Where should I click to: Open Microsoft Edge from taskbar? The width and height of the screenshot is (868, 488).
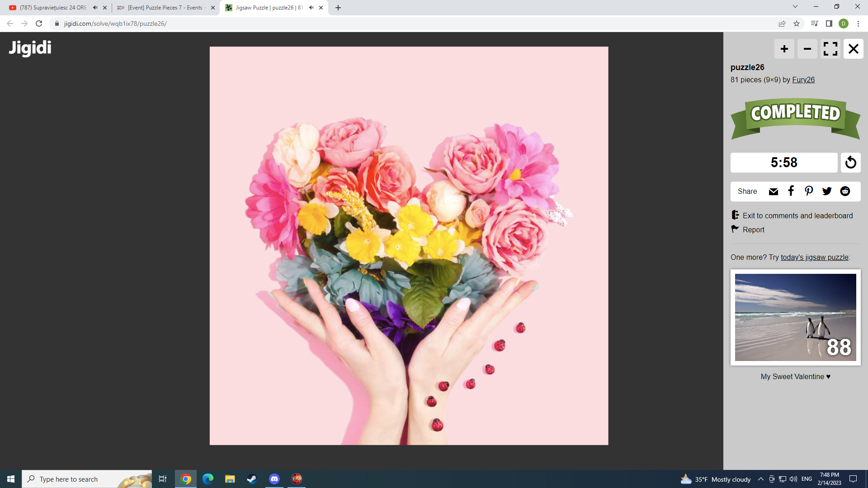pos(208,479)
